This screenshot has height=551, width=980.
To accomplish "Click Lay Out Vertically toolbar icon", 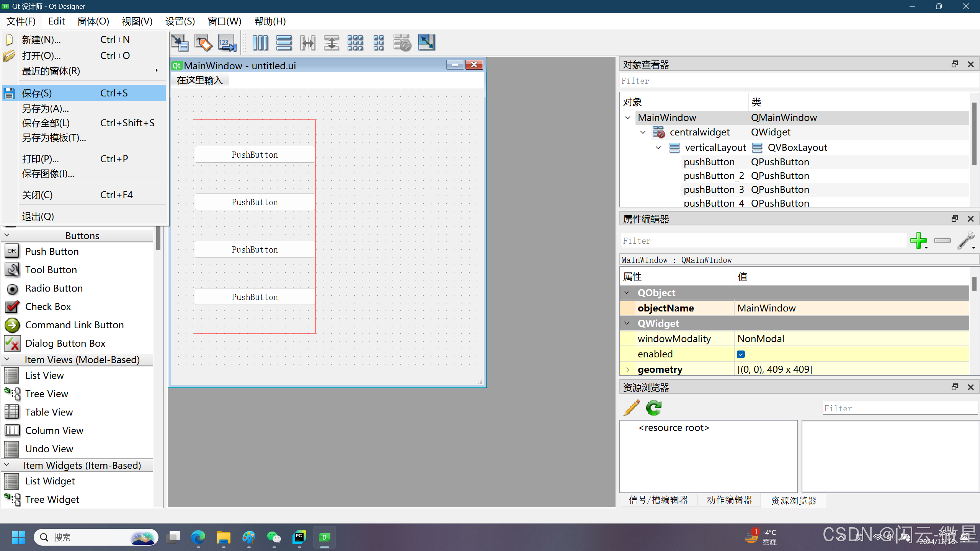I will 284,43.
